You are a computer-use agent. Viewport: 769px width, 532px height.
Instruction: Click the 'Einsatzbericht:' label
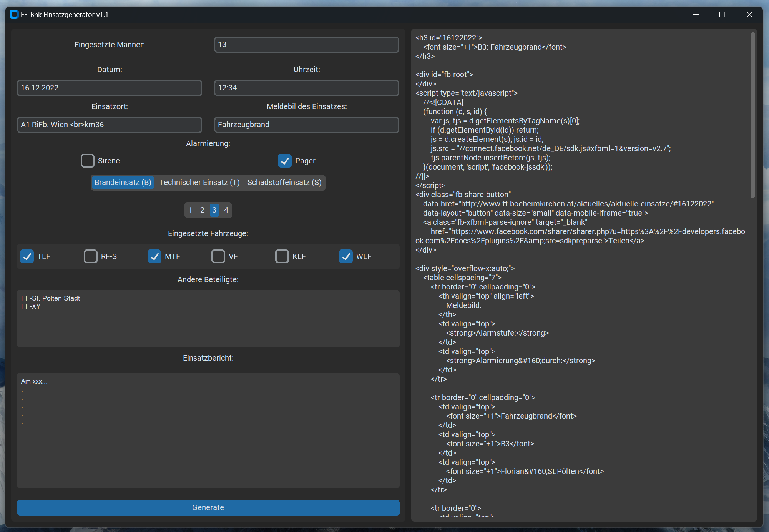click(x=208, y=358)
